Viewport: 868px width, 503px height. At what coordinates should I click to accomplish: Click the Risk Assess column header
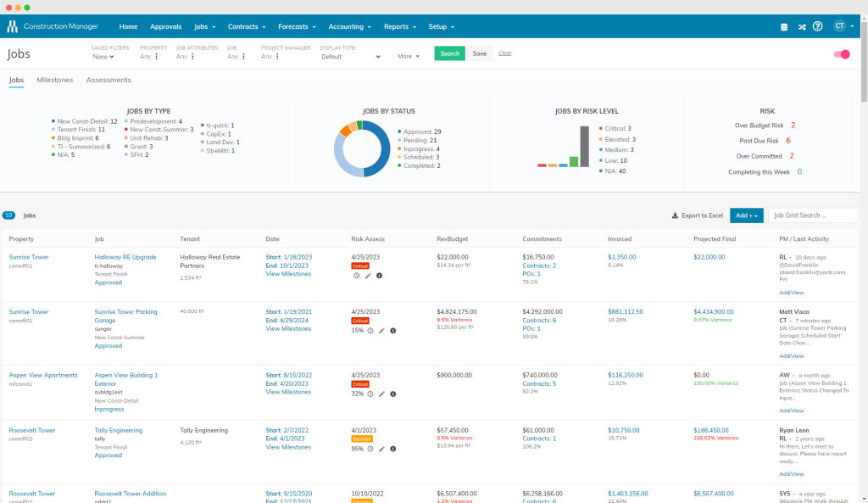[x=368, y=239]
